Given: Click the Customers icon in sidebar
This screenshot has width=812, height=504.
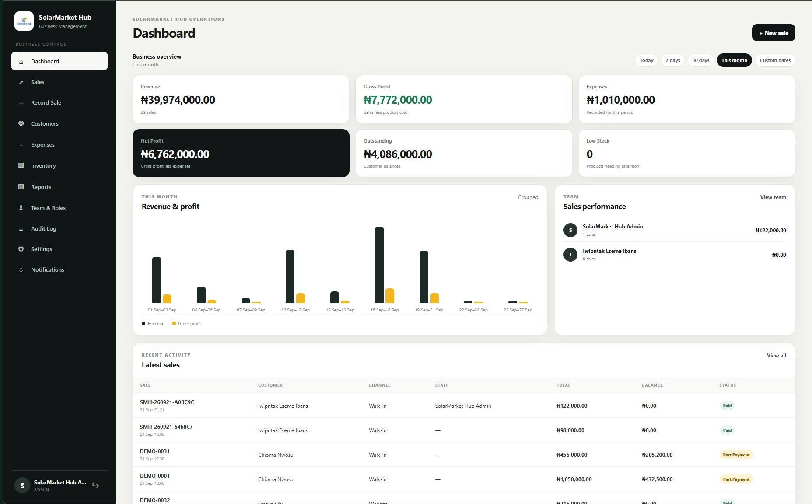Looking at the screenshot, I should pos(21,123).
